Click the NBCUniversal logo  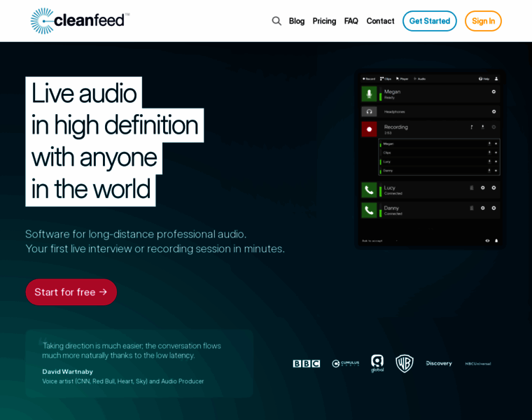(x=477, y=364)
